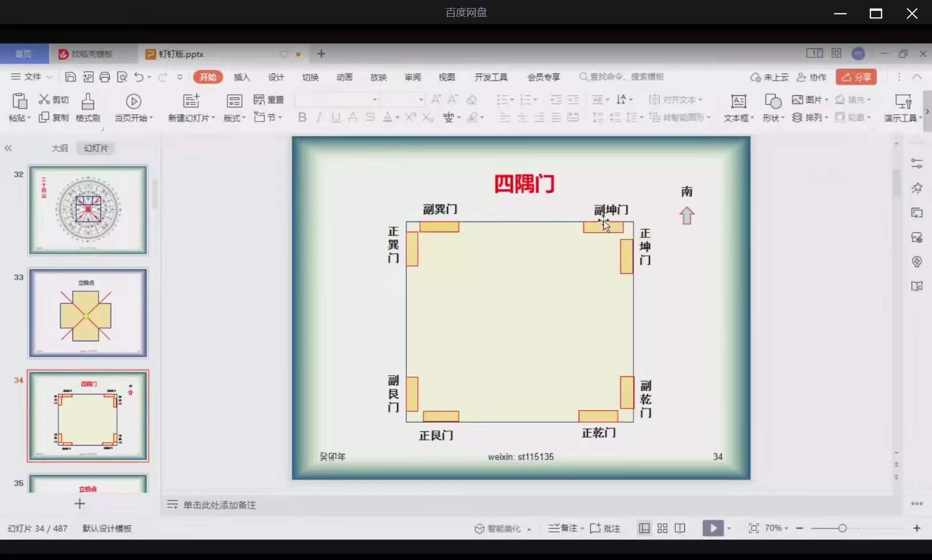Open the Layout (版式) dropdown
Screen dimensions: 932x560
(x=234, y=118)
